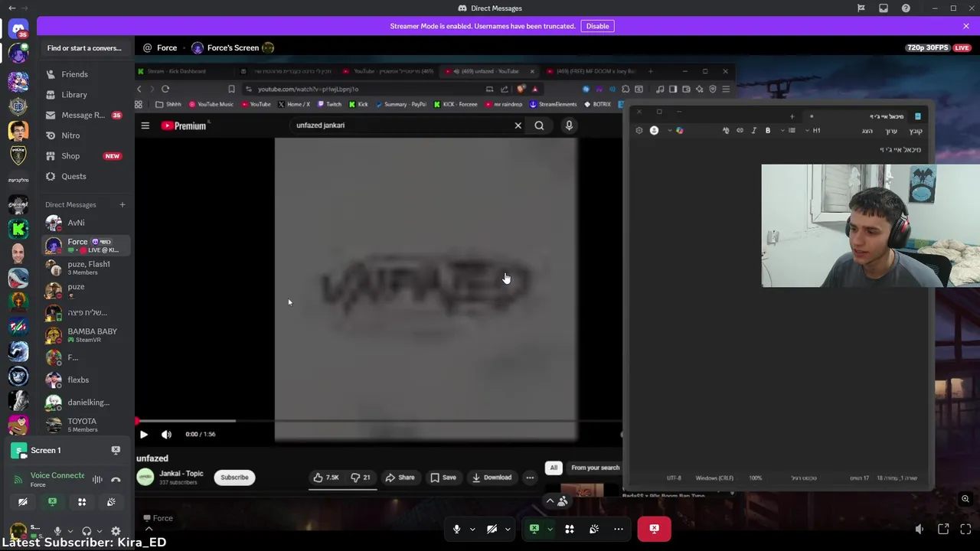Open Discord inbox icon in title bar
This screenshot has height=551, width=980.
884,8
